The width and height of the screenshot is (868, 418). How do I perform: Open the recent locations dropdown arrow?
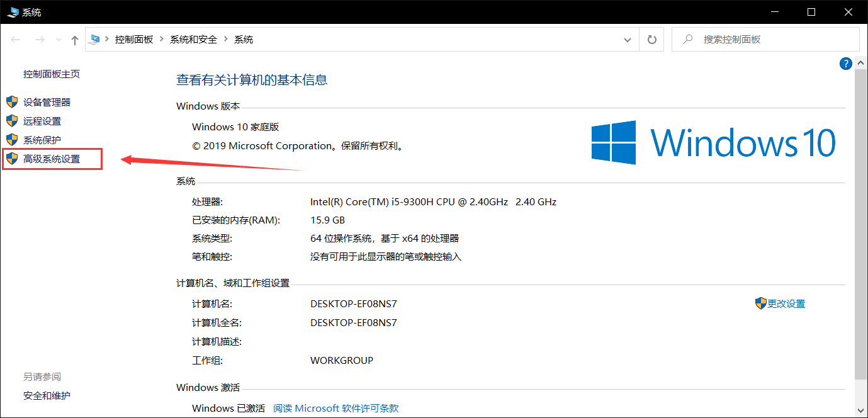(x=59, y=40)
